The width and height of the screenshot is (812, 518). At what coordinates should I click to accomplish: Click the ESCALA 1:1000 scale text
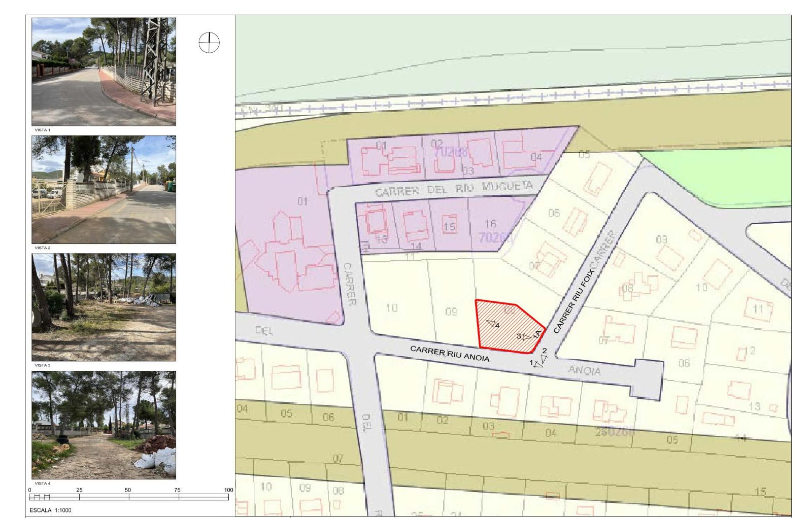pyautogui.click(x=50, y=510)
